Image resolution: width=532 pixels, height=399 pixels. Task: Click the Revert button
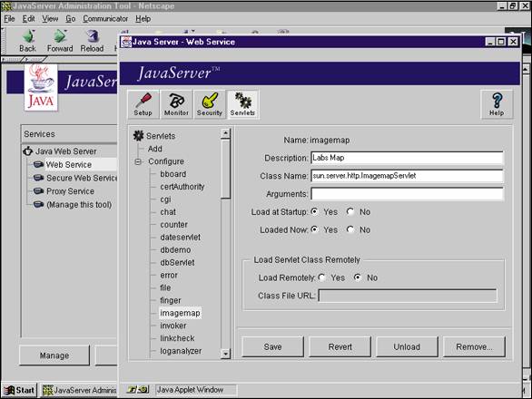340,346
